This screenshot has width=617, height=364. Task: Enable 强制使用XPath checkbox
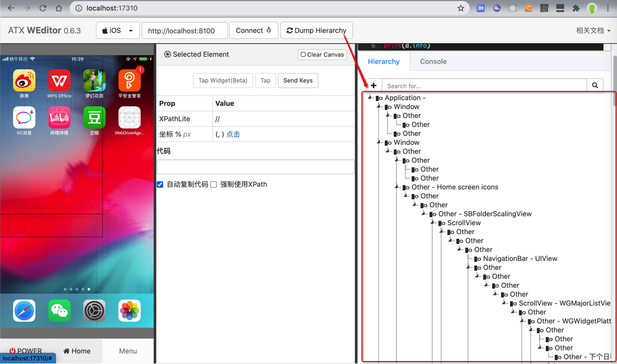(214, 184)
